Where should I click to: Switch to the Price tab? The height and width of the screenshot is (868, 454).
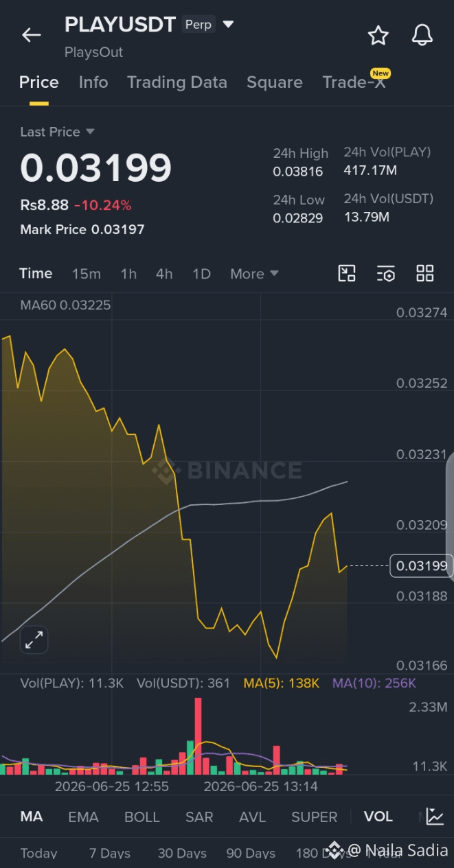click(x=38, y=82)
